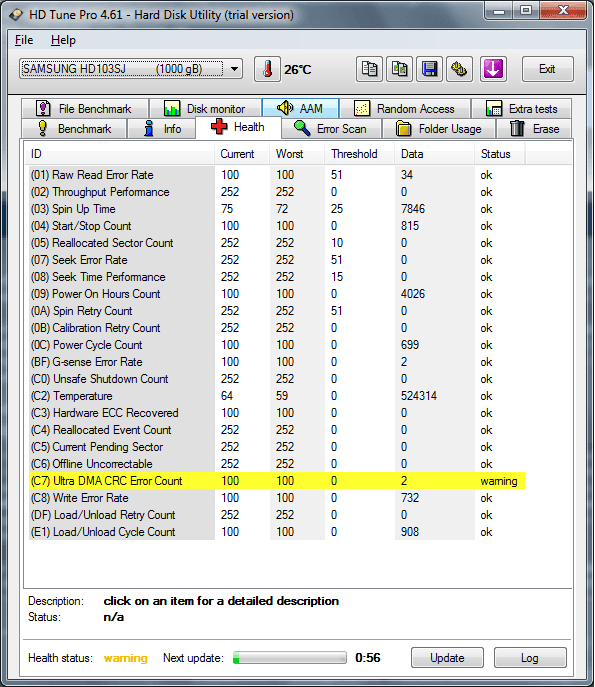This screenshot has height=687, width=595.
Task: Sort by the Current column header
Action: (242, 154)
